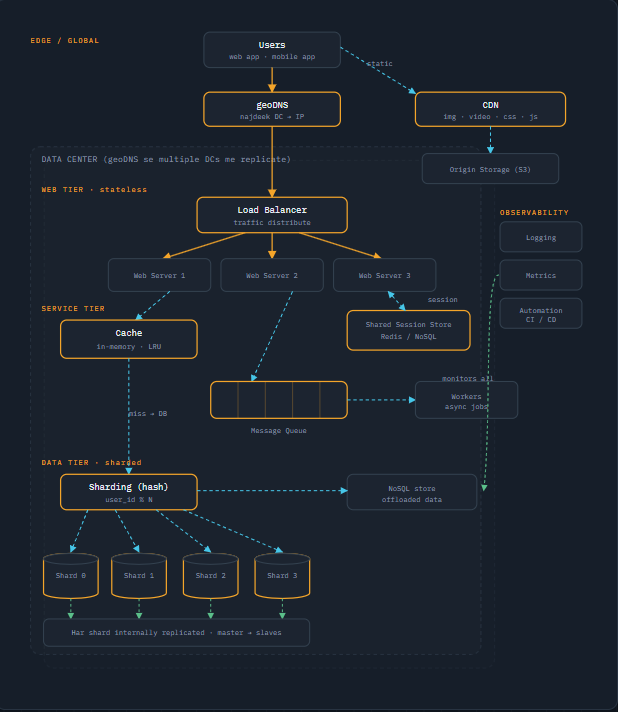618x712 pixels.
Task: Click the 'static' arrow label
Action: [380, 64]
